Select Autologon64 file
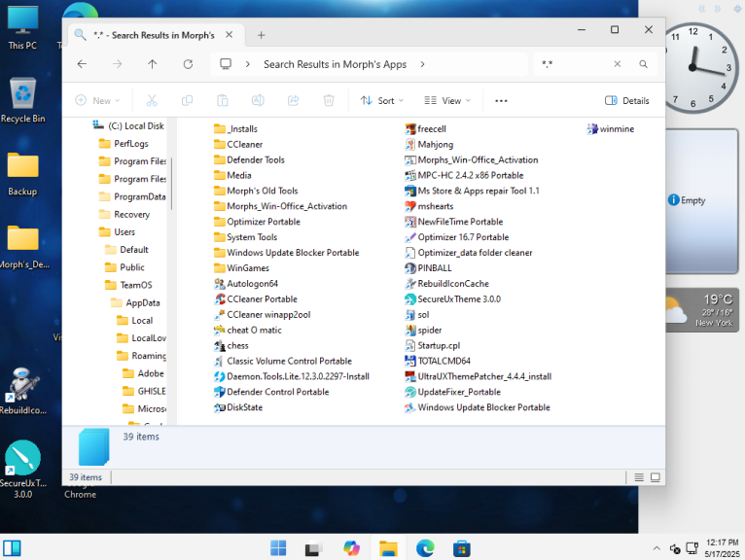The height and width of the screenshot is (560, 745). click(x=246, y=284)
